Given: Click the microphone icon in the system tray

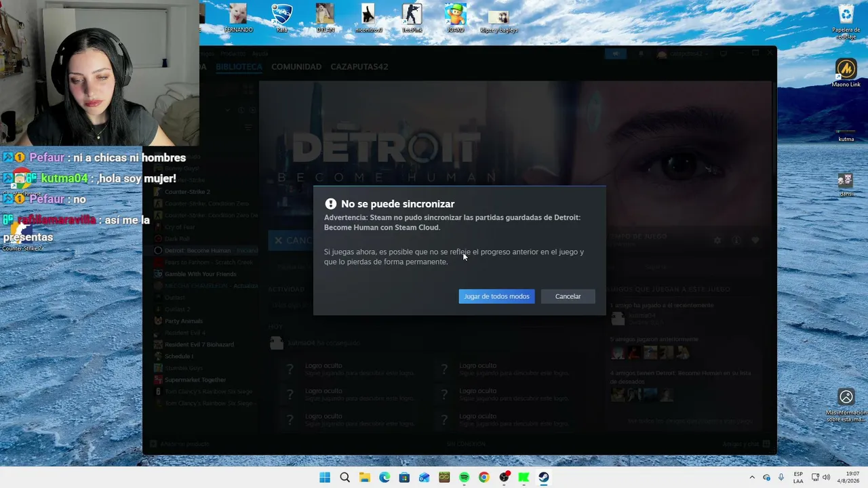Looking at the screenshot, I should click(781, 477).
